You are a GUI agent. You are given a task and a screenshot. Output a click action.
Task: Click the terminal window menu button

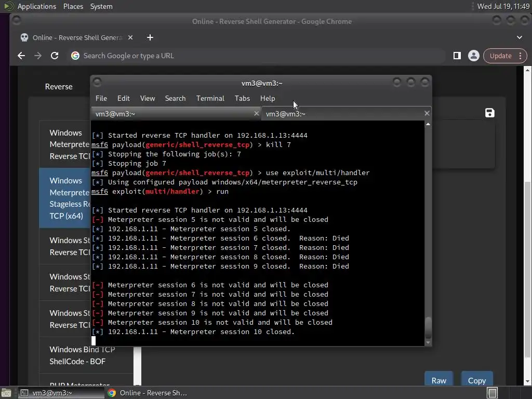pyautogui.click(x=97, y=82)
